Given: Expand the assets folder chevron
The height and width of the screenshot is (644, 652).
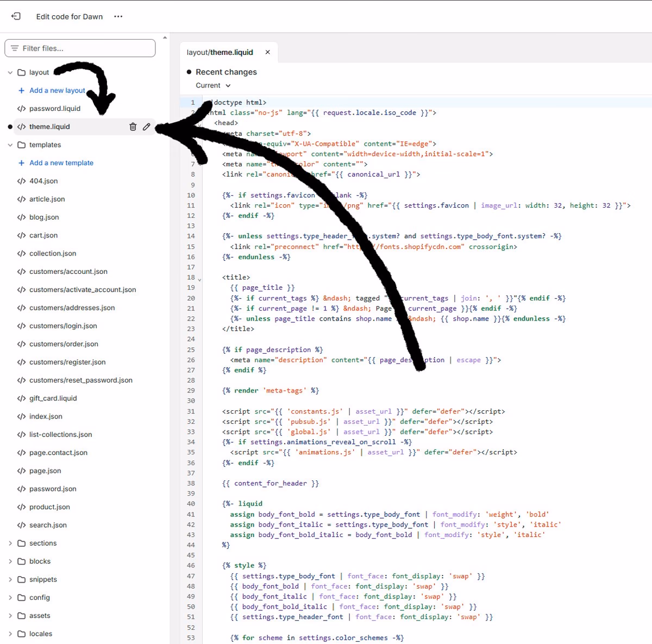Looking at the screenshot, I should pos(10,615).
